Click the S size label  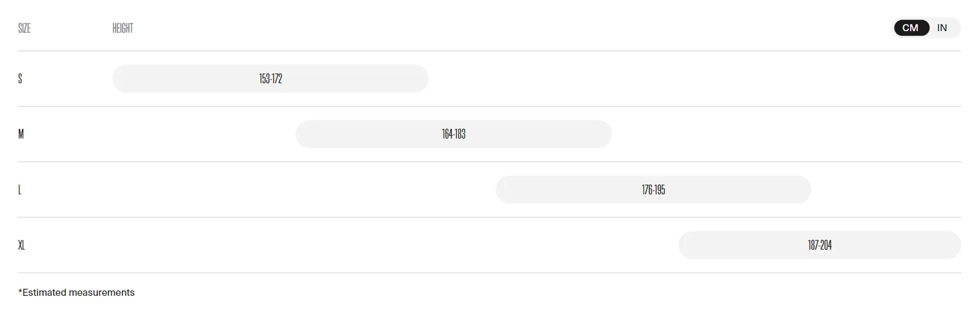[x=20, y=79]
